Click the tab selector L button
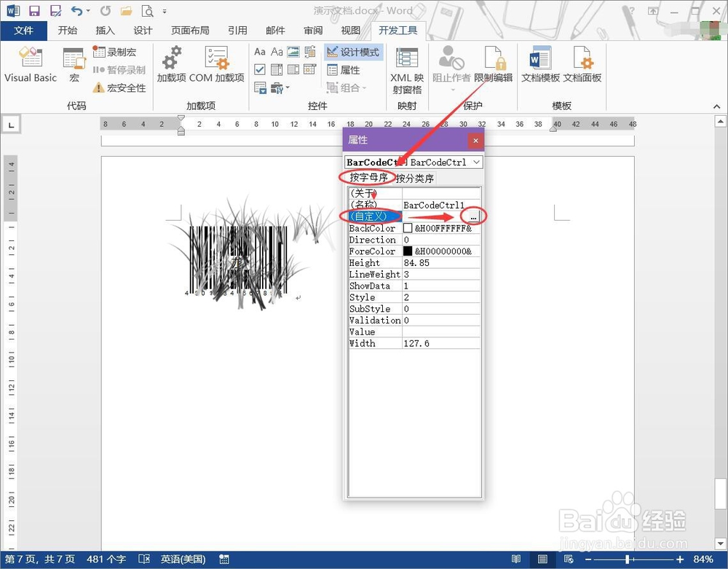 click(12, 125)
